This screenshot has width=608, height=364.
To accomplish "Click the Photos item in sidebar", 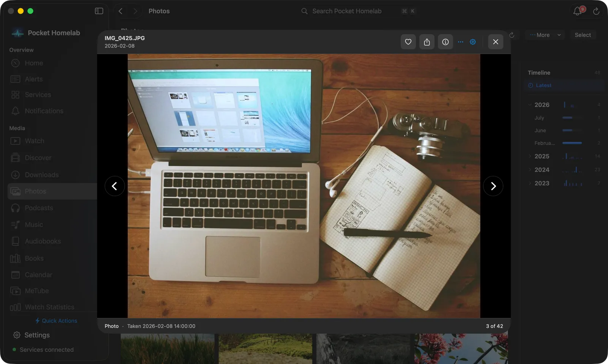I will tap(52, 191).
